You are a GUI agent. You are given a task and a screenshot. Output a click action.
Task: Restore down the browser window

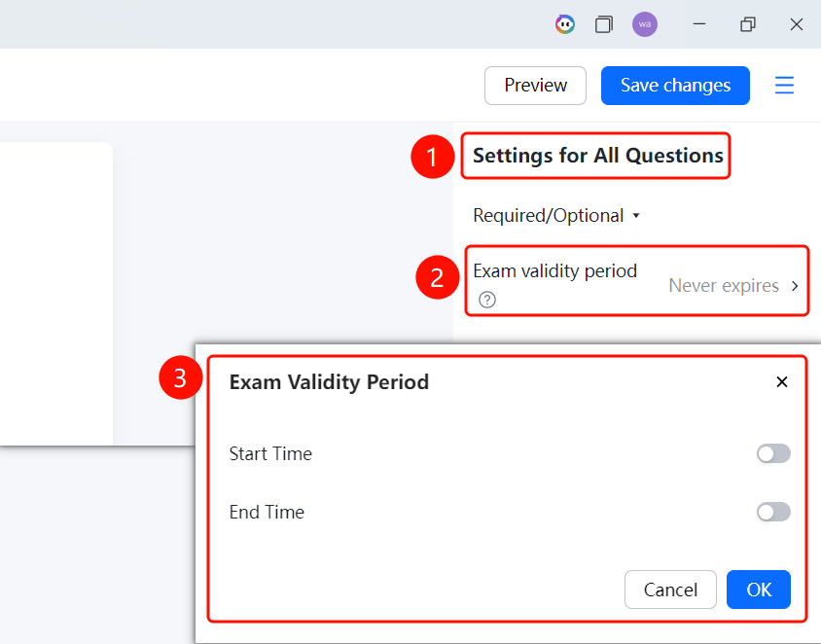coord(748,24)
